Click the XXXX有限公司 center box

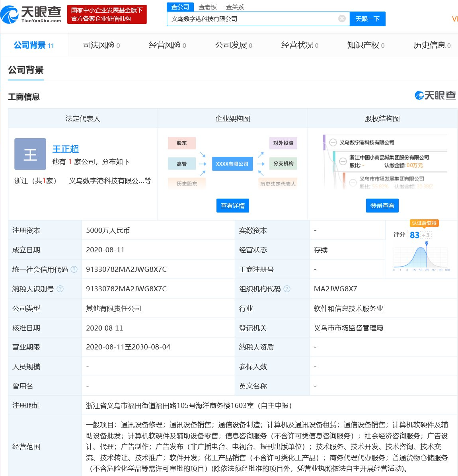coord(232,164)
